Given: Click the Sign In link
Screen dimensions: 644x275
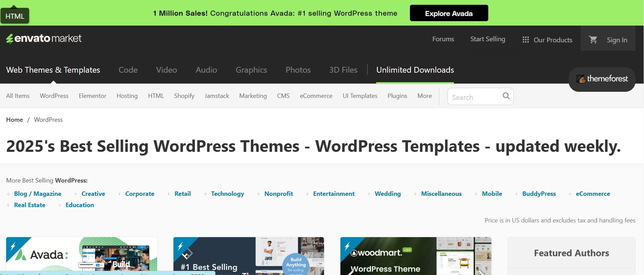Looking at the screenshot, I should (617, 40).
